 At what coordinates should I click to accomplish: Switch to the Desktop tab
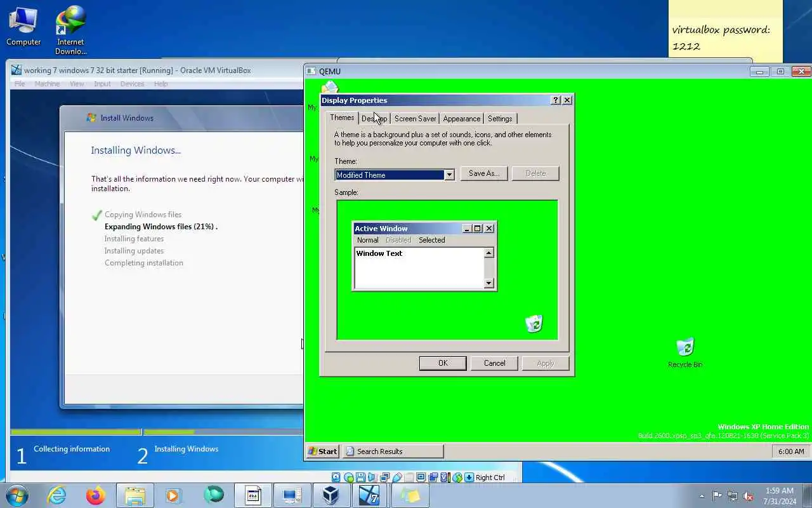374,119
